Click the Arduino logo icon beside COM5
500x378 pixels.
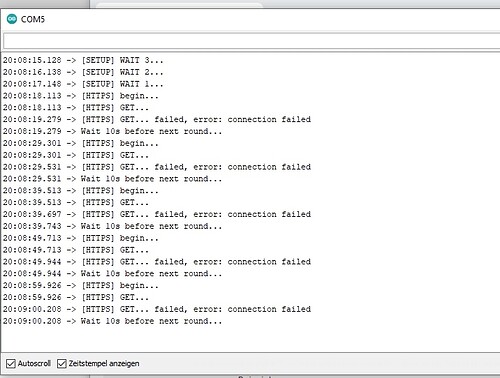(12, 19)
